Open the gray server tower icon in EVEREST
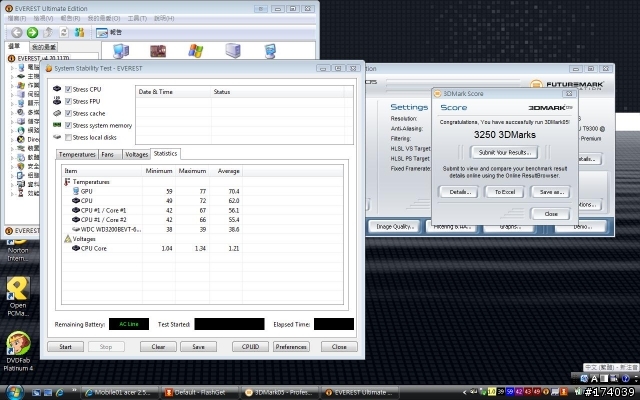This screenshot has width=640, height=400. point(233,51)
